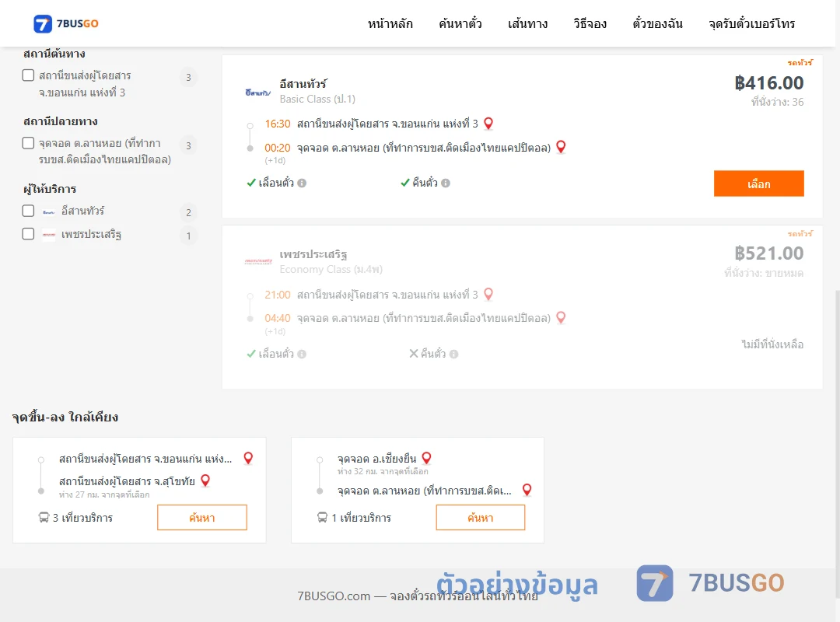840x622 pixels.
Task: Click map pin next to จ.สุโขทัย station
Action: (205, 480)
